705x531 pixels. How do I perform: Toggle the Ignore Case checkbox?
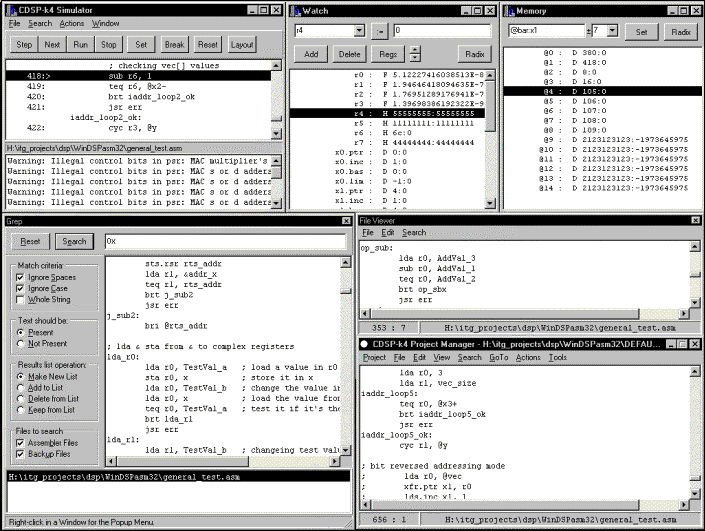coord(20,288)
